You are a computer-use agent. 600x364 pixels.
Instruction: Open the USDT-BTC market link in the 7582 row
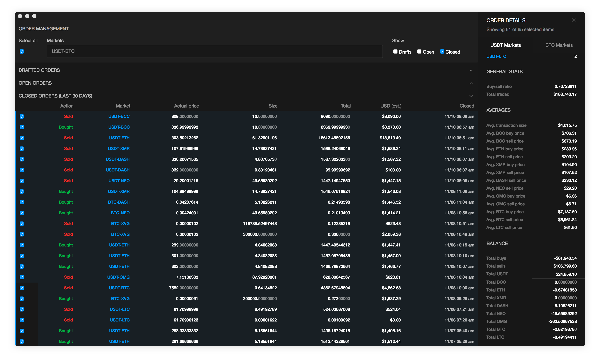[x=119, y=288]
